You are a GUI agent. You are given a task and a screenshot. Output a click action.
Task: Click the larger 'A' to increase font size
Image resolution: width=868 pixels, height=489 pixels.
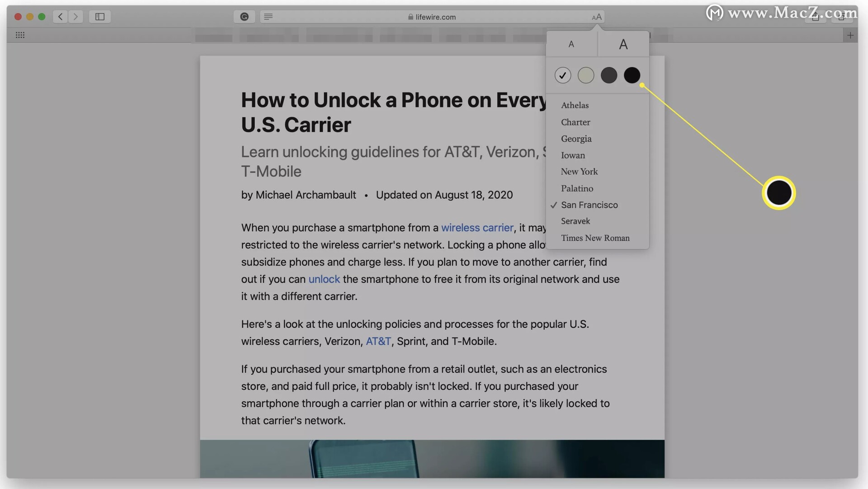[623, 43]
